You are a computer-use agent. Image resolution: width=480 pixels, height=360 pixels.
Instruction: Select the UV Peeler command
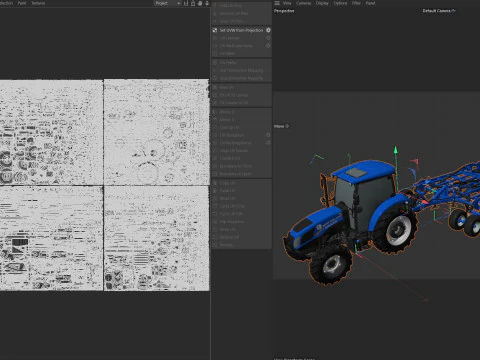pyautogui.click(x=241, y=63)
